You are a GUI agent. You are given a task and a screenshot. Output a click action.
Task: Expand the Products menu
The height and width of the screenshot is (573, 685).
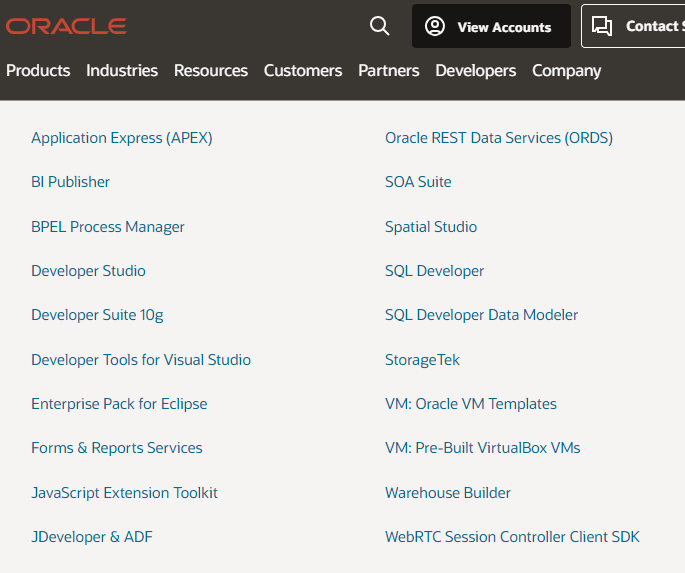tap(38, 71)
